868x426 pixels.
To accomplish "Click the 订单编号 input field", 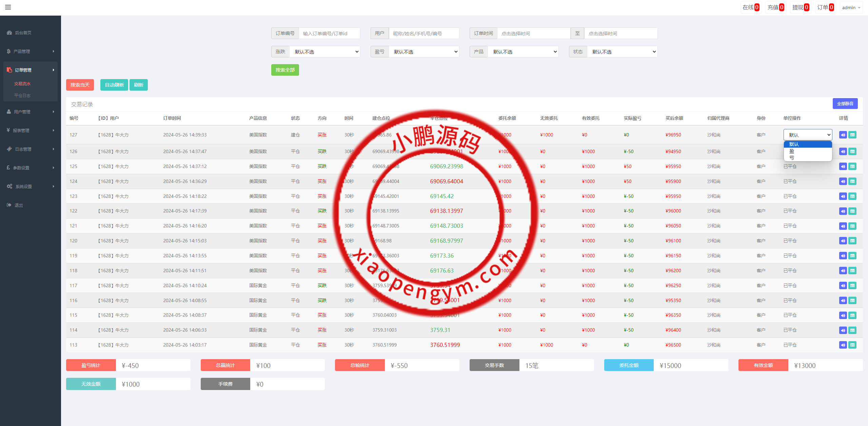I will point(329,34).
